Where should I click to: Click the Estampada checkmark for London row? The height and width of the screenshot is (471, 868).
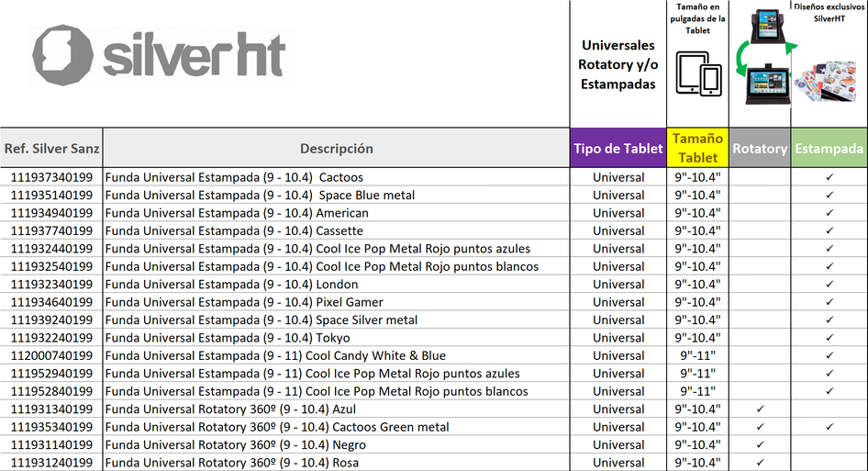(x=829, y=285)
